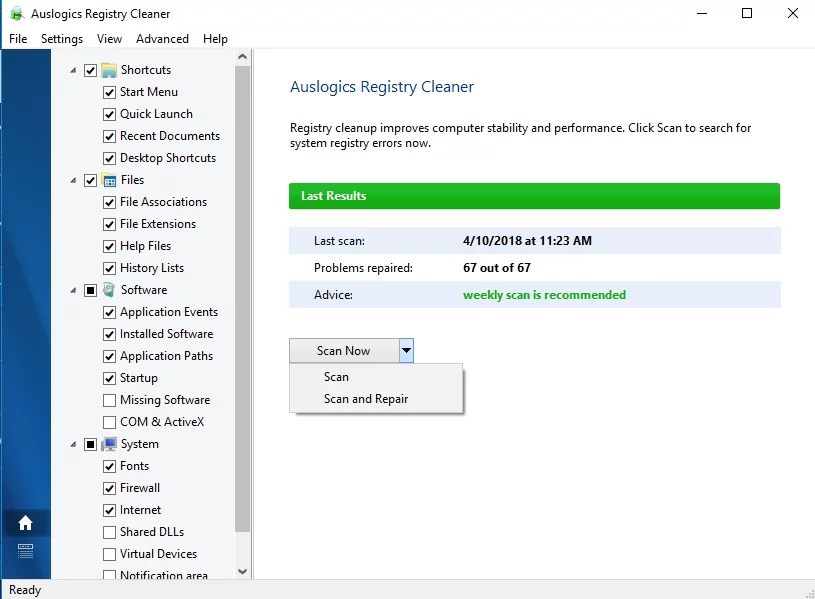Open the Advanced menu

(x=162, y=39)
